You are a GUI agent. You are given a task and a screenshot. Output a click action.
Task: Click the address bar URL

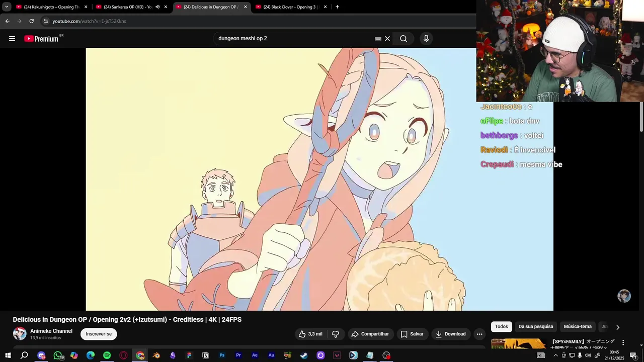click(x=90, y=21)
